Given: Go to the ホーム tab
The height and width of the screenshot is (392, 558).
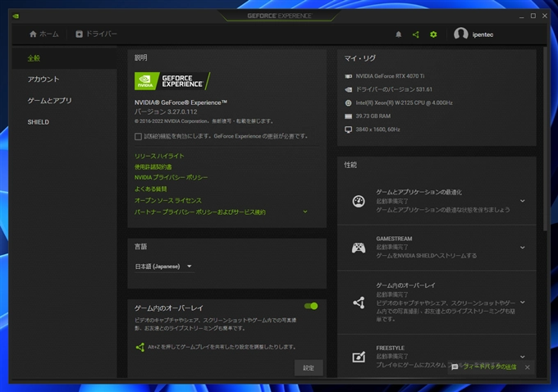Looking at the screenshot, I should tap(44, 34).
